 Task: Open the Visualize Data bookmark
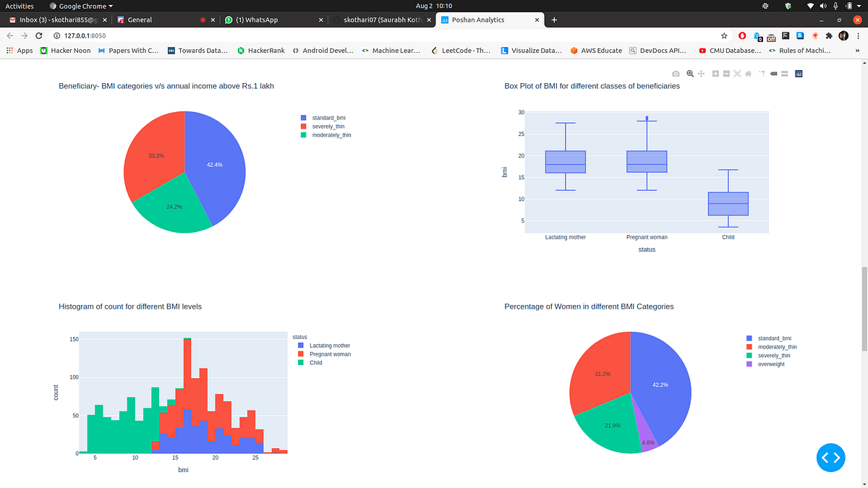[x=530, y=50]
